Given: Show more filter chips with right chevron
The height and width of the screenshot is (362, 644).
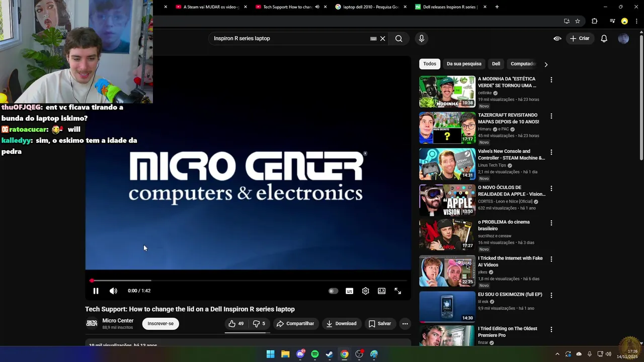Looking at the screenshot, I should coord(546,64).
